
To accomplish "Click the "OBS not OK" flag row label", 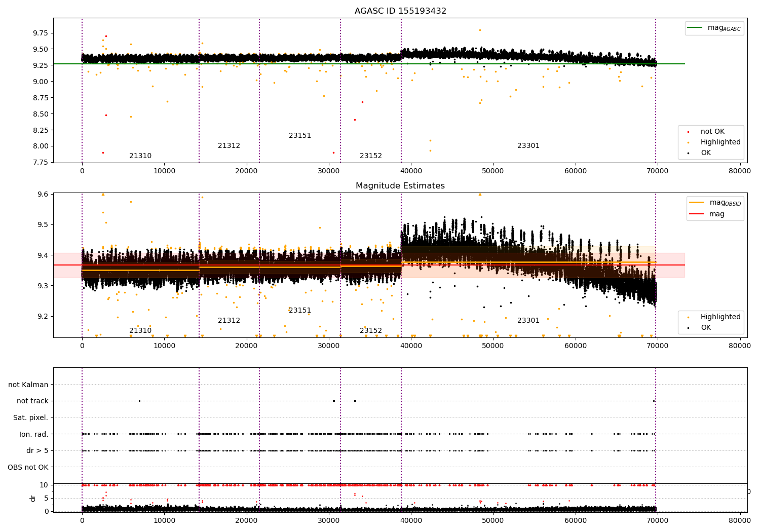I will click(28, 467).
